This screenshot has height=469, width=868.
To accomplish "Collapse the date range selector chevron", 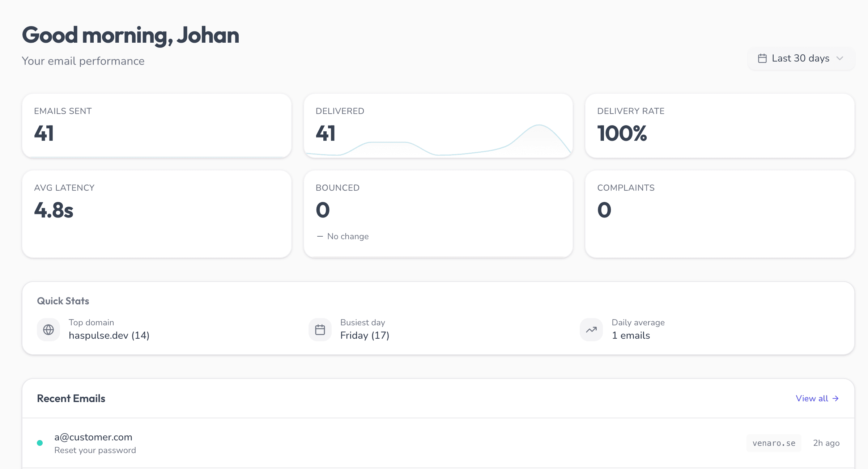I will pyautogui.click(x=841, y=58).
